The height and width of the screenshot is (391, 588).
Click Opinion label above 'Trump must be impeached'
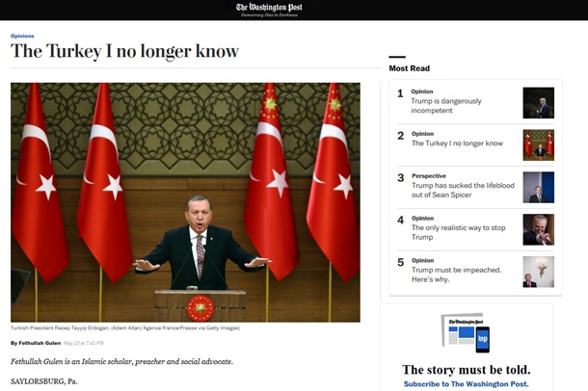(422, 260)
